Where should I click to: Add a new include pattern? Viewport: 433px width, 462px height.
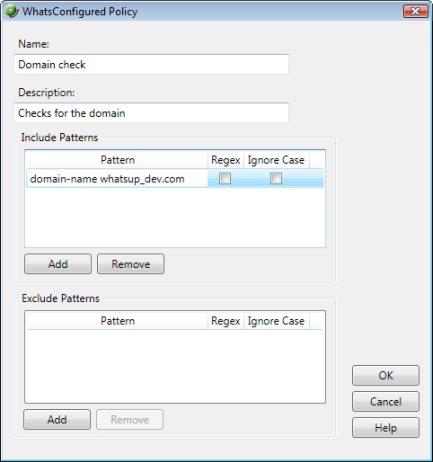pyautogui.click(x=58, y=264)
